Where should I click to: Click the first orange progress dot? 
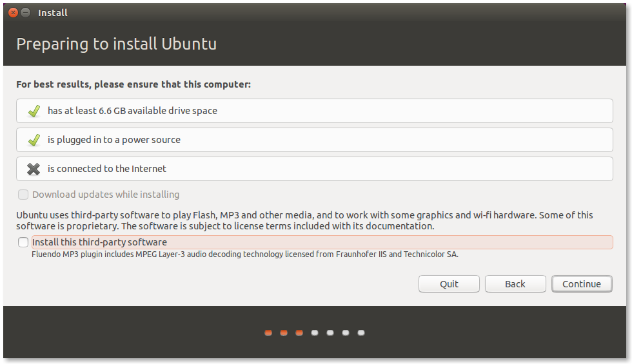click(x=268, y=333)
